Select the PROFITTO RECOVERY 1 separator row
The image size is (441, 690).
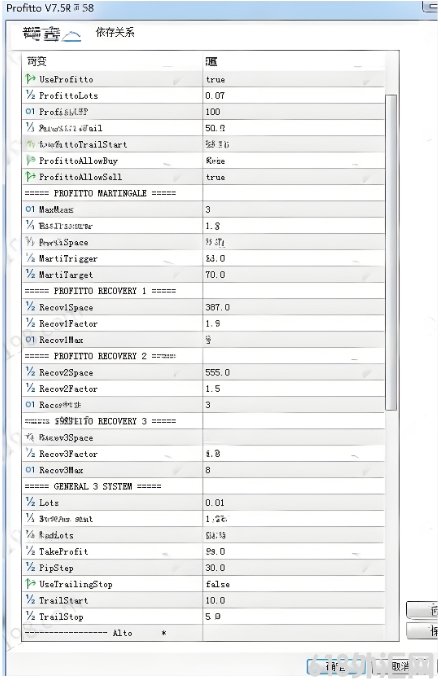coord(100,291)
